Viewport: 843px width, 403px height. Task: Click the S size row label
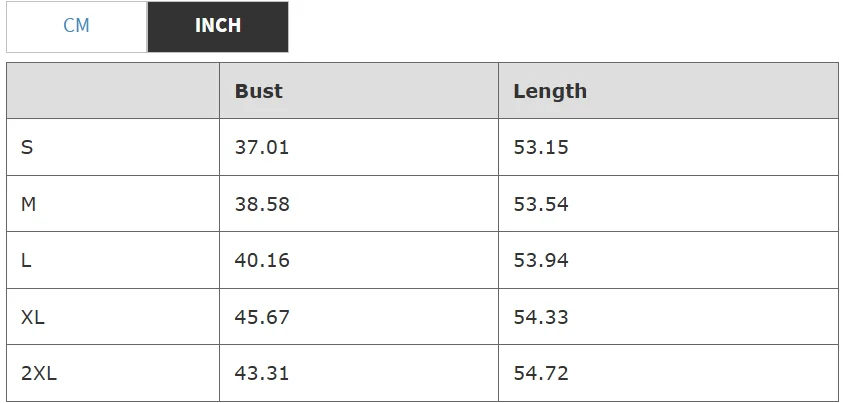[27, 147]
